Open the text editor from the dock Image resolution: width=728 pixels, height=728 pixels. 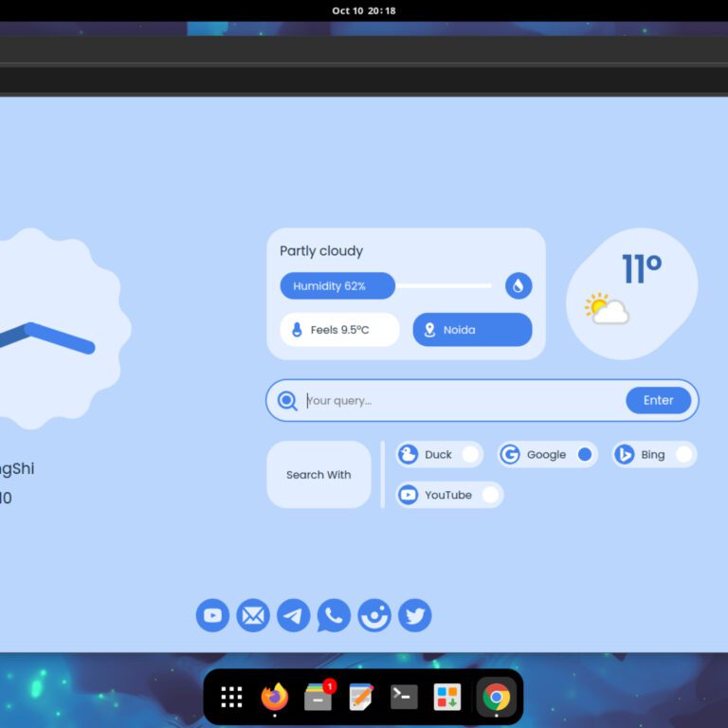click(x=361, y=697)
